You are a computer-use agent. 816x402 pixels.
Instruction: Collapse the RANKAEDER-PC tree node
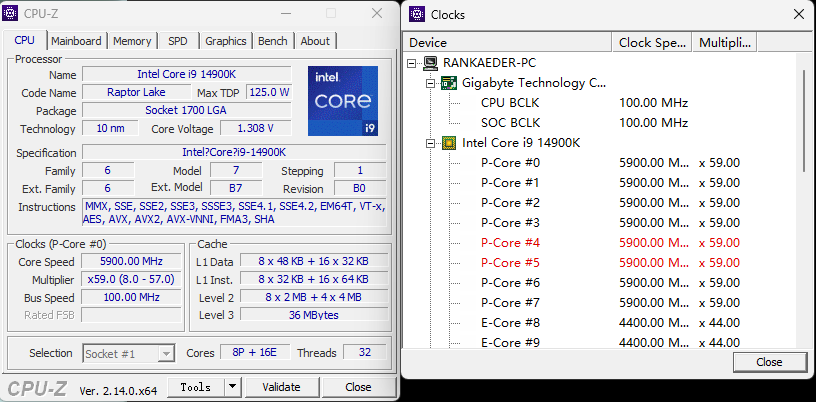pos(413,63)
